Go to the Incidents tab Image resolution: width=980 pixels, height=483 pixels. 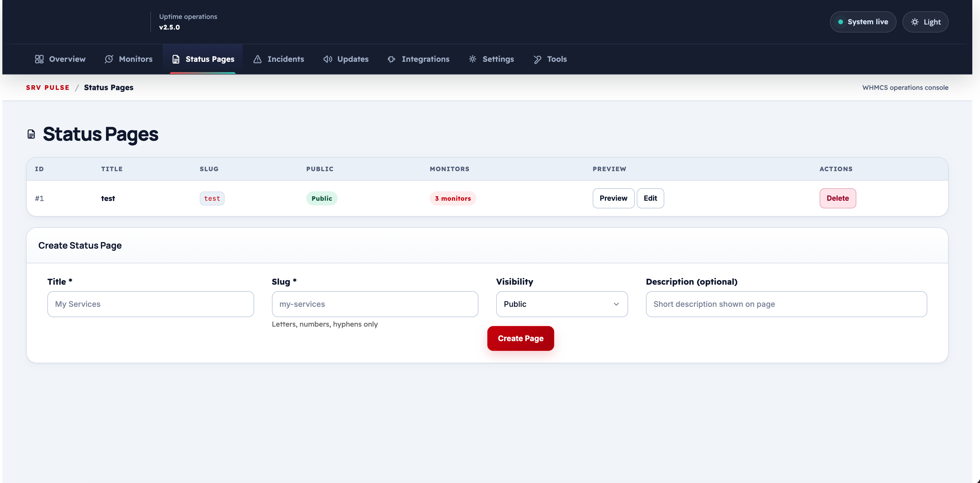click(x=279, y=59)
